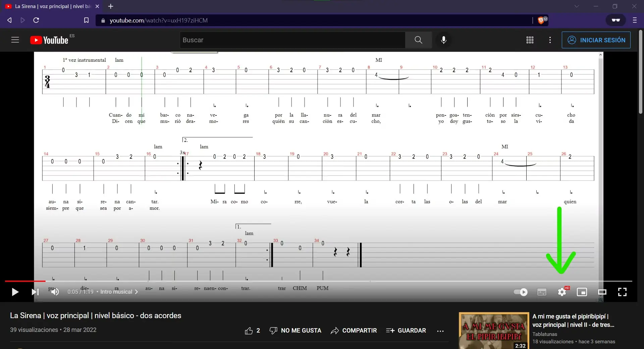This screenshot has width=644, height=349.
Task: Open the YouTube guide hamburger menu
Action: 15,40
